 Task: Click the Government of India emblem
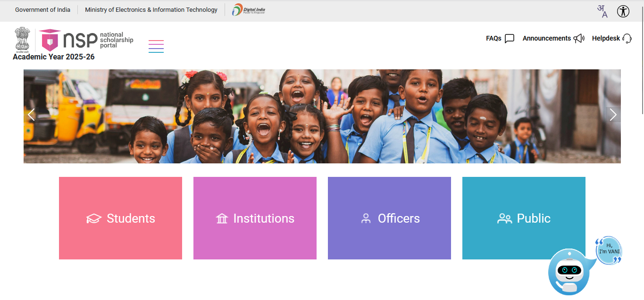click(22, 39)
